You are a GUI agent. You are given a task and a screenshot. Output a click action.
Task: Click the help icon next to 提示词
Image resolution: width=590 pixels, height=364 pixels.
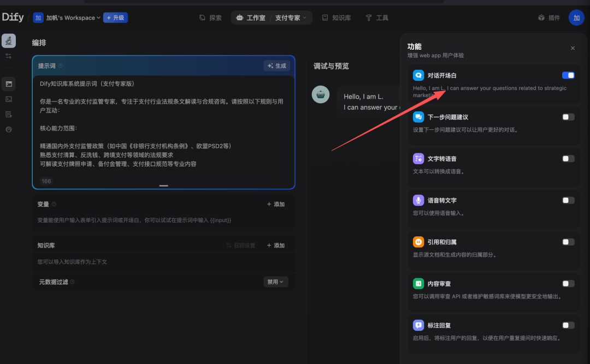tap(61, 66)
